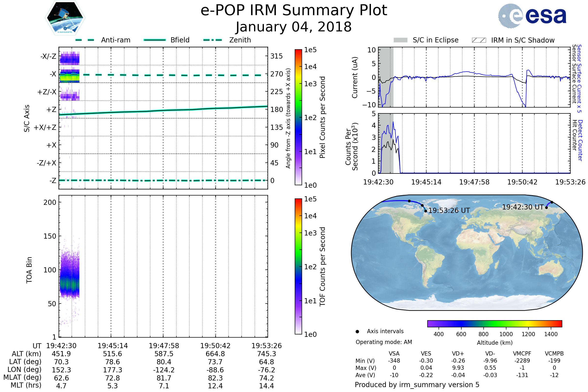The height and width of the screenshot is (392, 588).
Task: Click the TOF Counts per Second colorbar
Action: tap(298, 266)
